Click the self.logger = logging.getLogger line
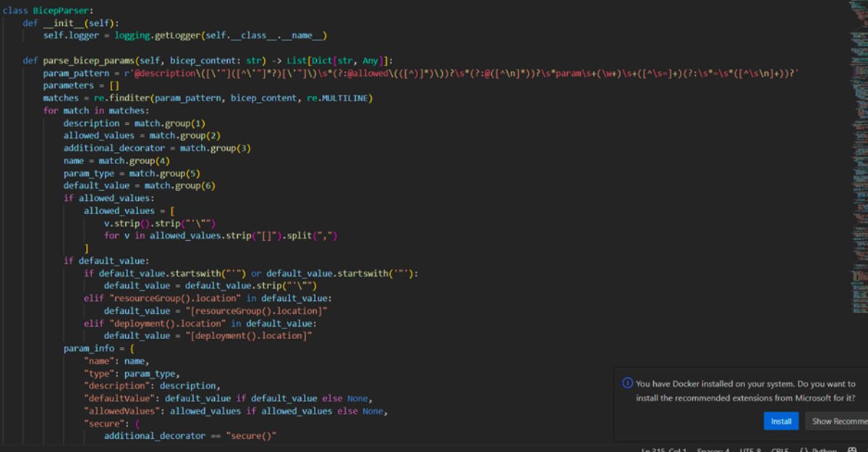Screen dimensions: 868x452 [x=185, y=35]
